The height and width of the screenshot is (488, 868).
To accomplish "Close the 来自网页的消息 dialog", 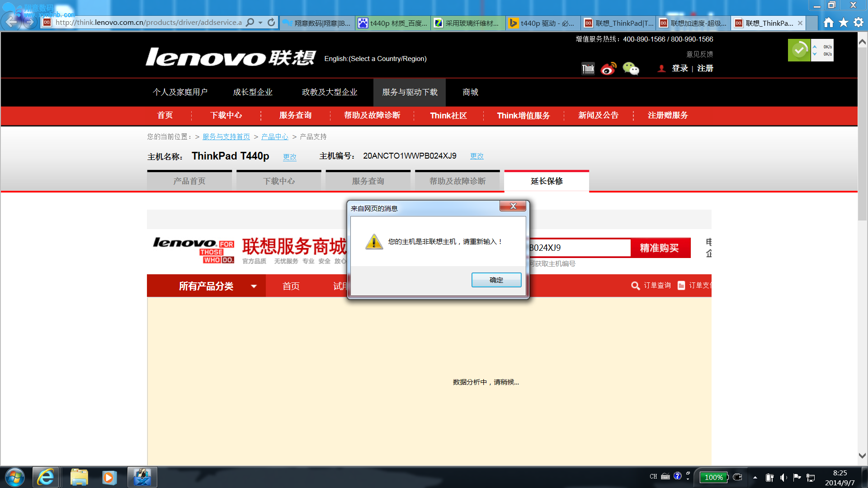I will (513, 206).
